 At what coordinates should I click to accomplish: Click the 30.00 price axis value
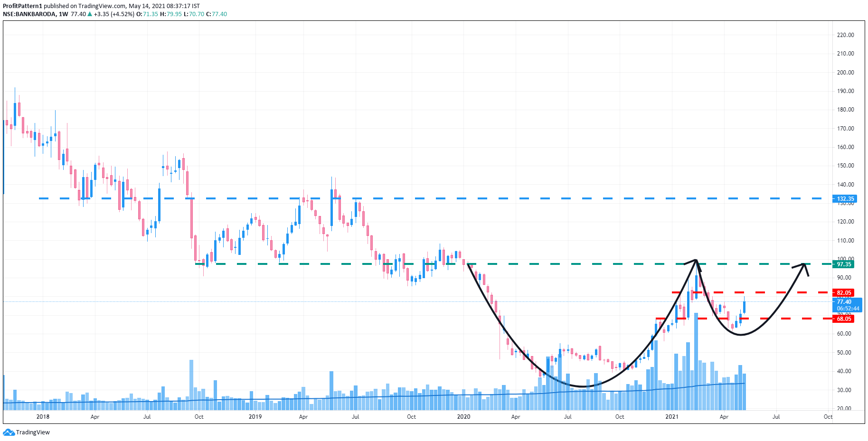(x=844, y=390)
